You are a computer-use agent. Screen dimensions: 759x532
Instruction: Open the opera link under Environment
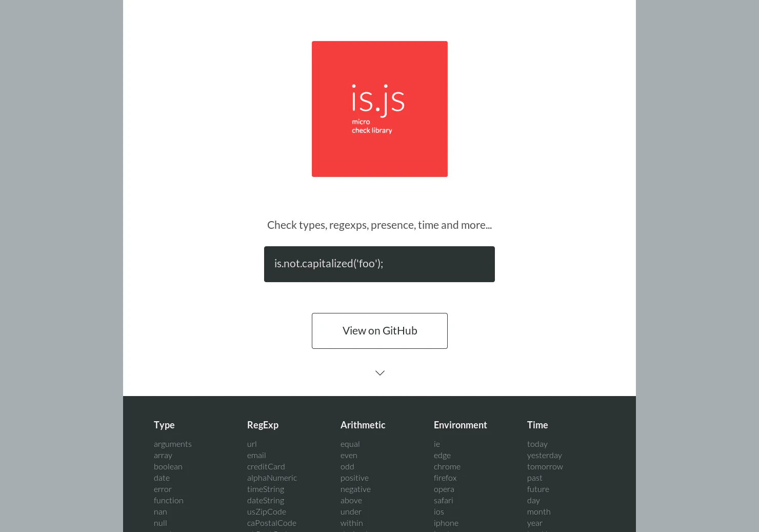click(444, 489)
